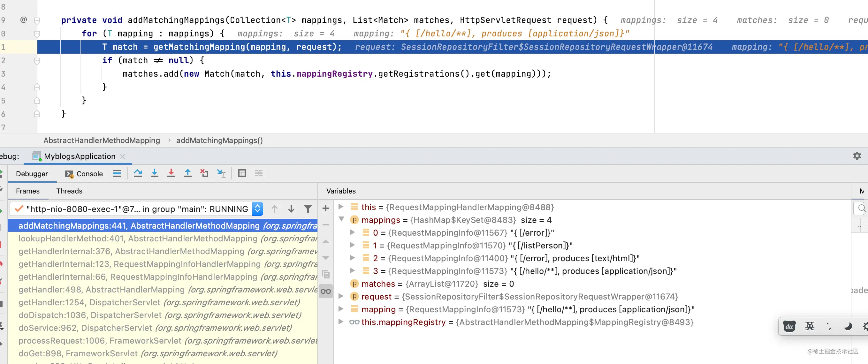
Task: Select frame getHandler:1254 DispatcherServlet
Action: coord(163,303)
